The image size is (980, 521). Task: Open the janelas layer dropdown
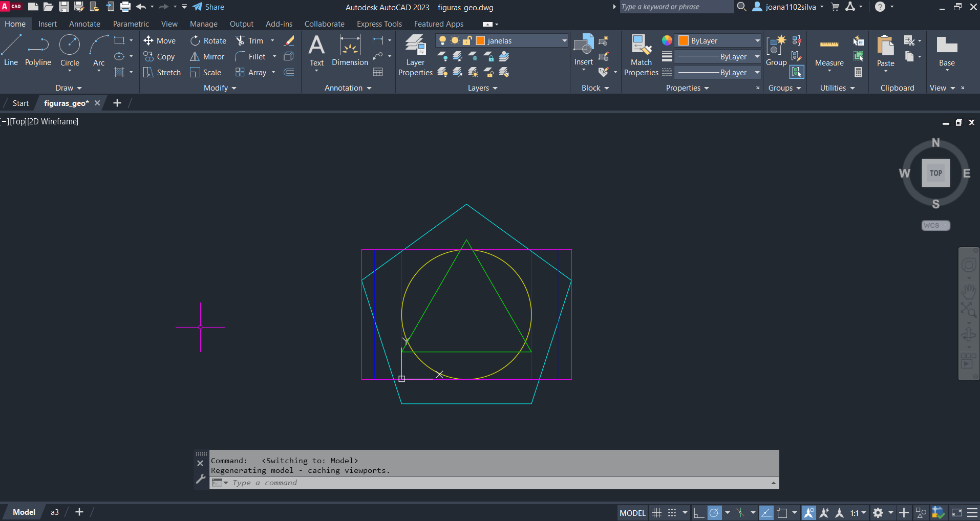[564, 41]
